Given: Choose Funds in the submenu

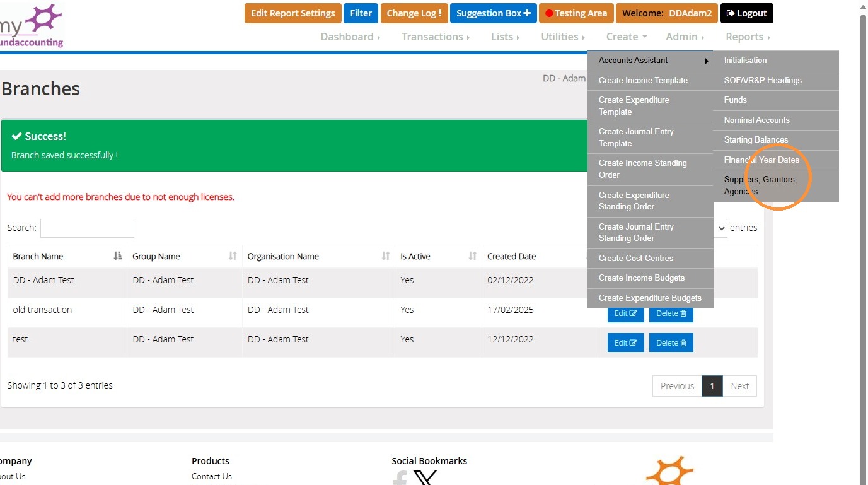Looking at the screenshot, I should pyautogui.click(x=775, y=100).
